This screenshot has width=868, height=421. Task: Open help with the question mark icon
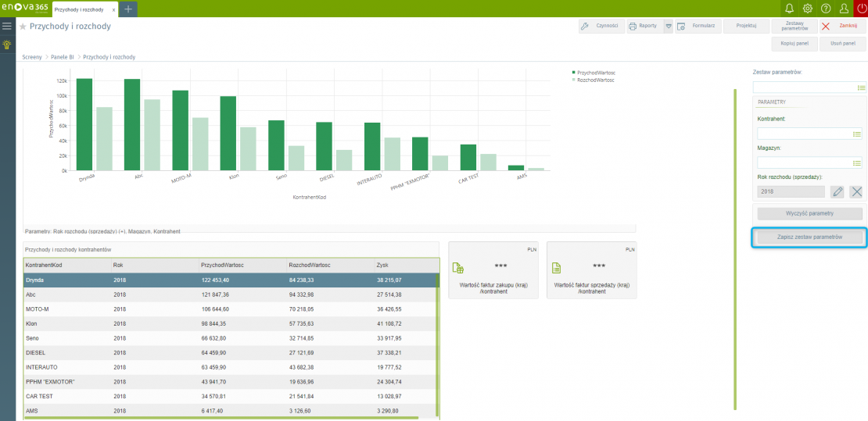pyautogui.click(x=826, y=9)
